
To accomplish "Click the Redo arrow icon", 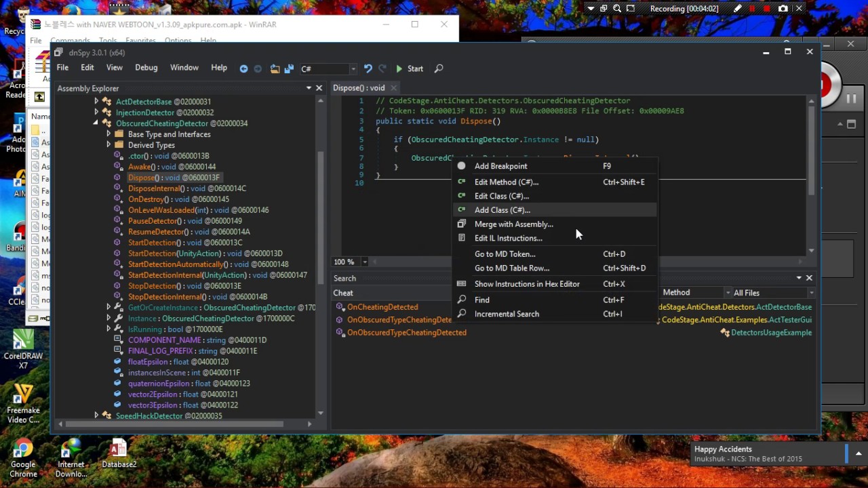I will tap(382, 68).
